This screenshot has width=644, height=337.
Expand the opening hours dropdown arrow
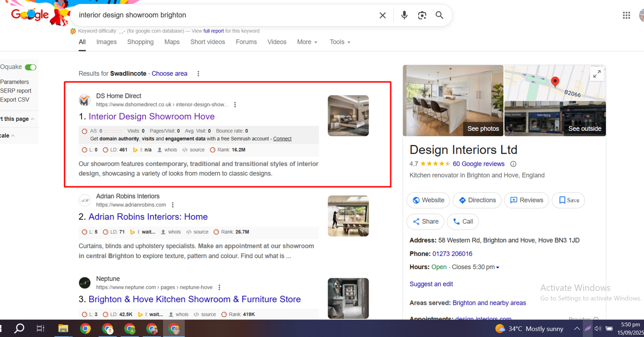[498, 267]
